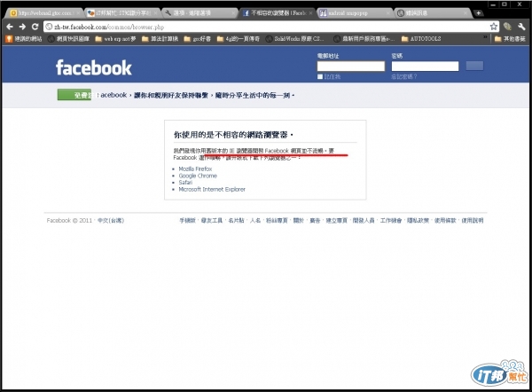Click the browser forward arrow

(x=22, y=27)
